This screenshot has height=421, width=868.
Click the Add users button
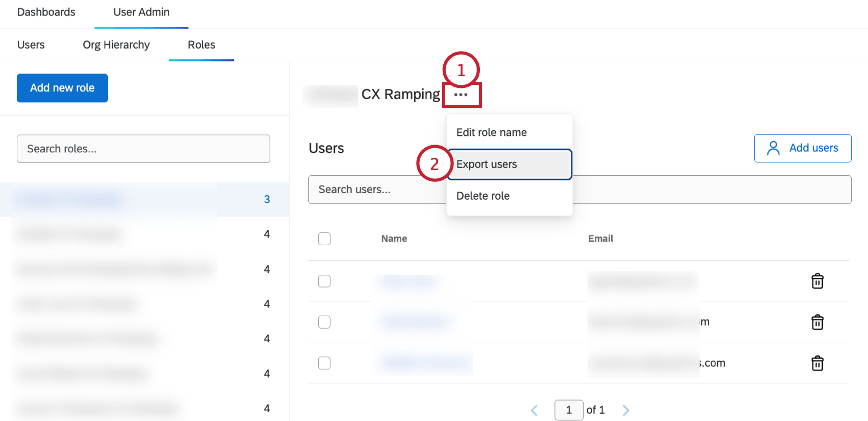click(802, 148)
